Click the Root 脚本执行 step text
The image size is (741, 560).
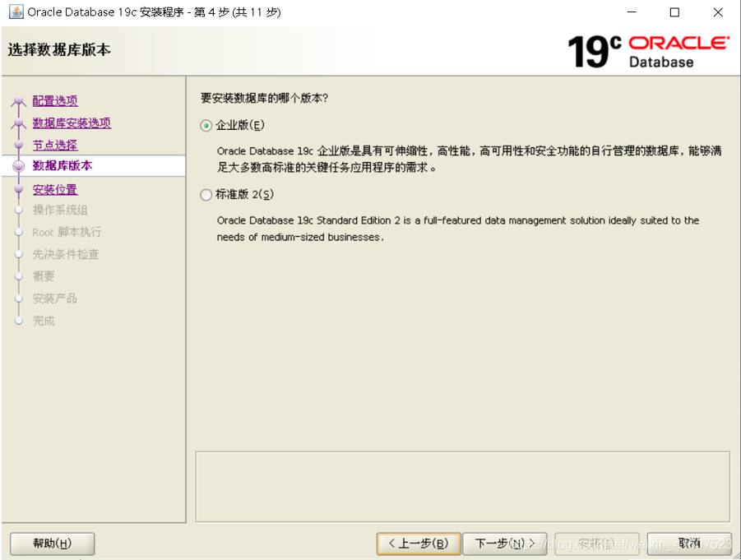pos(67,232)
